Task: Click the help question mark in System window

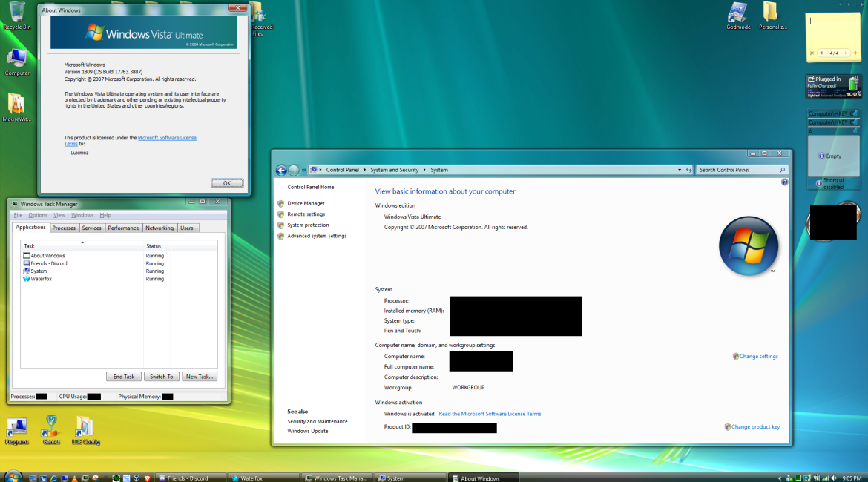Action: click(x=784, y=182)
